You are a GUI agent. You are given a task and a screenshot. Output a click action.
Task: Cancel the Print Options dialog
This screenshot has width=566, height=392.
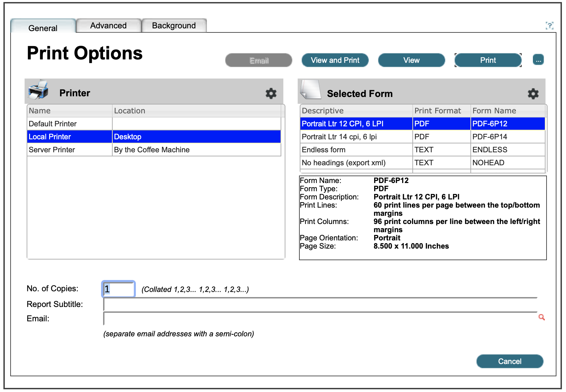(x=509, y=361)
